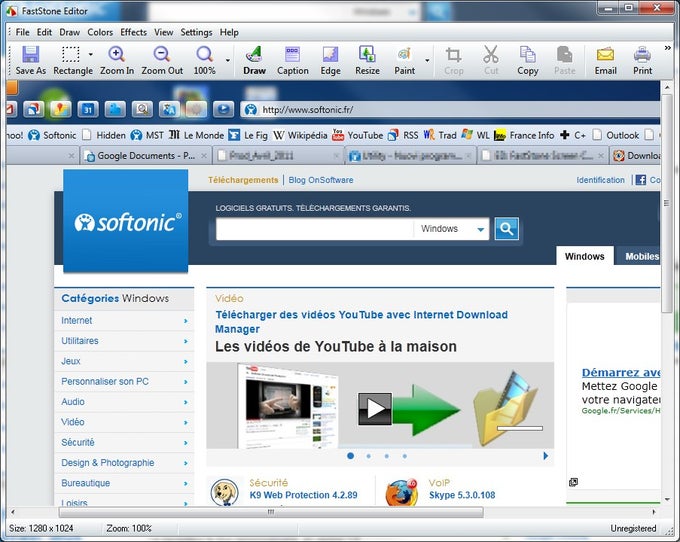Image resolution: width=680 pixels, height=542 pixels.
Task: Click the Facebook icon next to Identification
Action: pos(641,180)
